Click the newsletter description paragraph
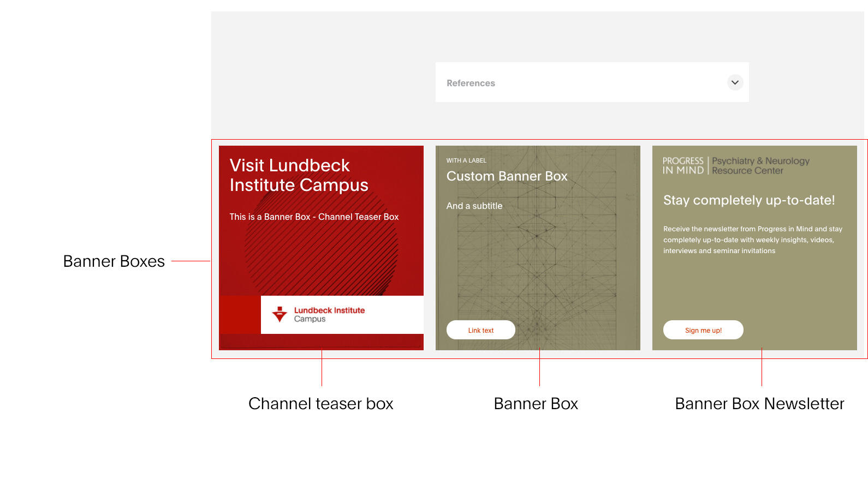Viewport: 868px width, 491px height. coord(752,239)
